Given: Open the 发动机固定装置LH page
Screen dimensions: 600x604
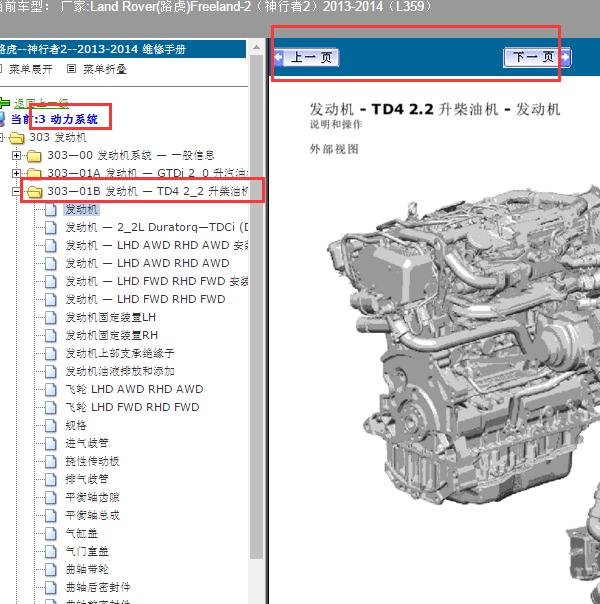Looking at the screenshot, I should click(111, 317).
